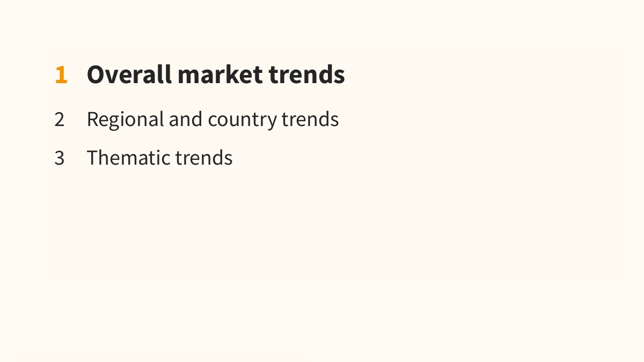Viewport: 644px width, 362px height.
Task: Select the 'Overall market trends' heading
Action: point(216,75)
